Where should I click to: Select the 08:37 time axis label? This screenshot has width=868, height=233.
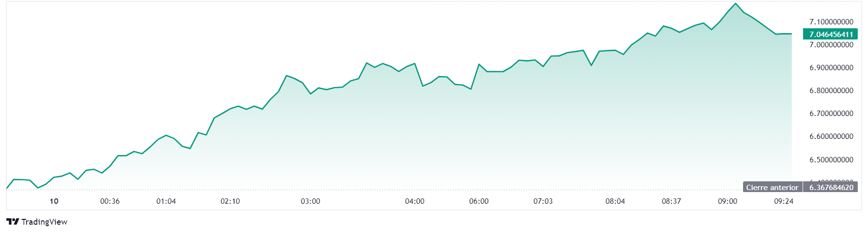click(671, 201)
